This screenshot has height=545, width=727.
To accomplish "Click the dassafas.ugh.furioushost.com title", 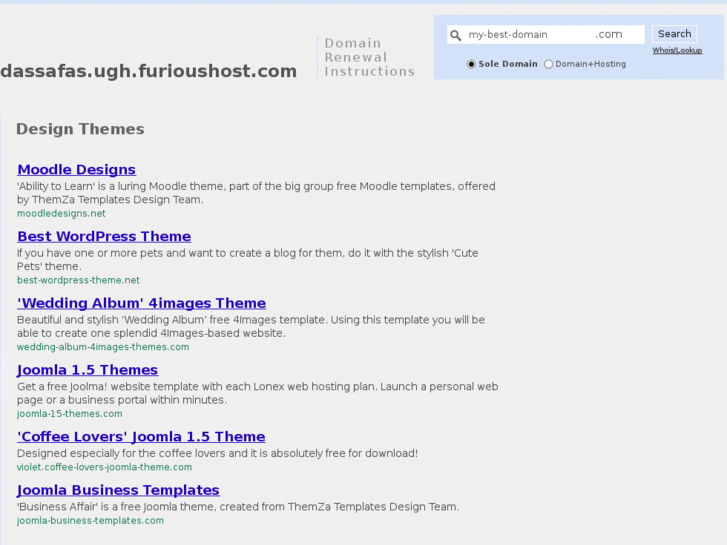I will (x=148, y=71).
